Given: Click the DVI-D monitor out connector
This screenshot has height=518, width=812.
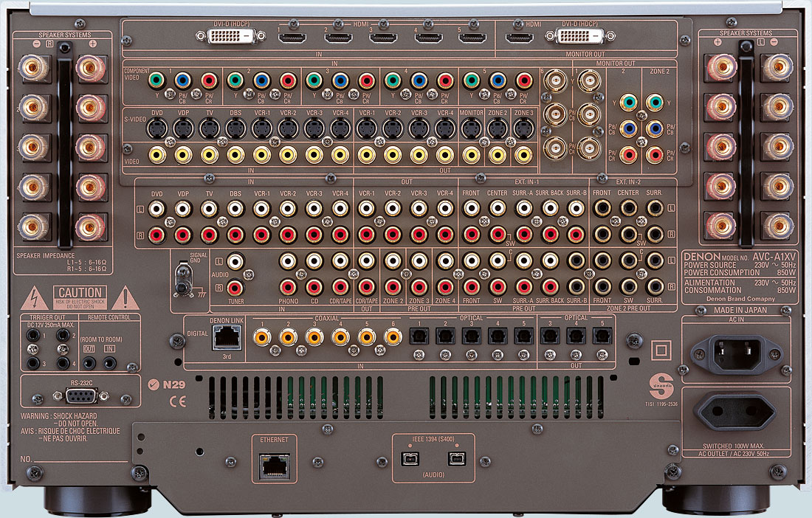Looking at the screenshot, I should tap(580, 35).
